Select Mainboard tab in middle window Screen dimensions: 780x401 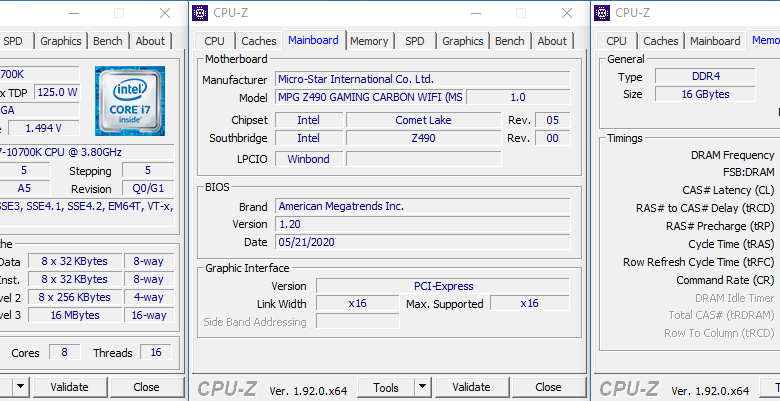coord(313,40)
